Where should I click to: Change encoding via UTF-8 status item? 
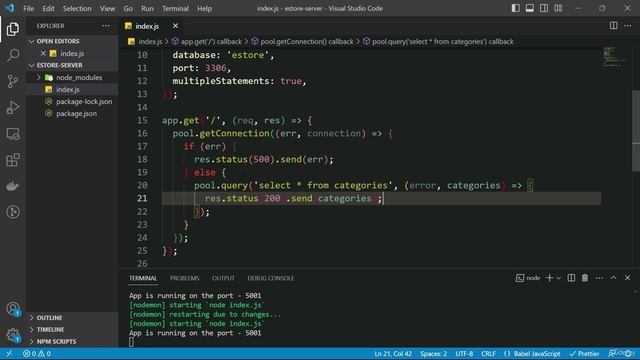pos(464,353)
